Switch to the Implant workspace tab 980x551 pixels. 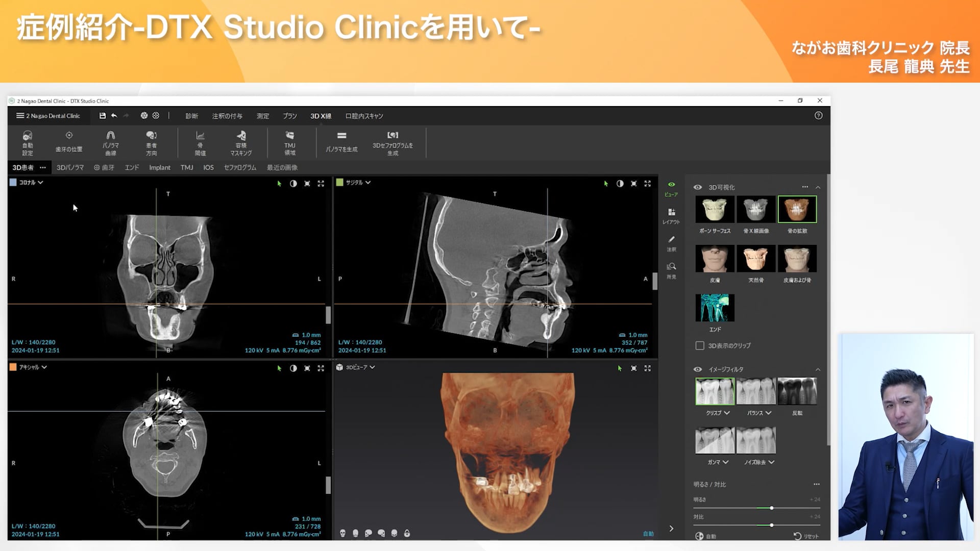[x=160, y=167]
